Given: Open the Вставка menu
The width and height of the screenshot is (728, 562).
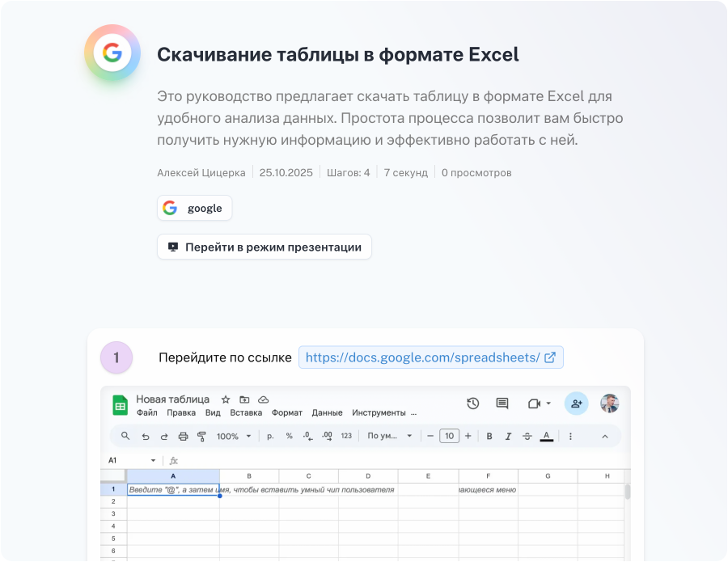Looking at the screenshot, I should tap(246, 412).
